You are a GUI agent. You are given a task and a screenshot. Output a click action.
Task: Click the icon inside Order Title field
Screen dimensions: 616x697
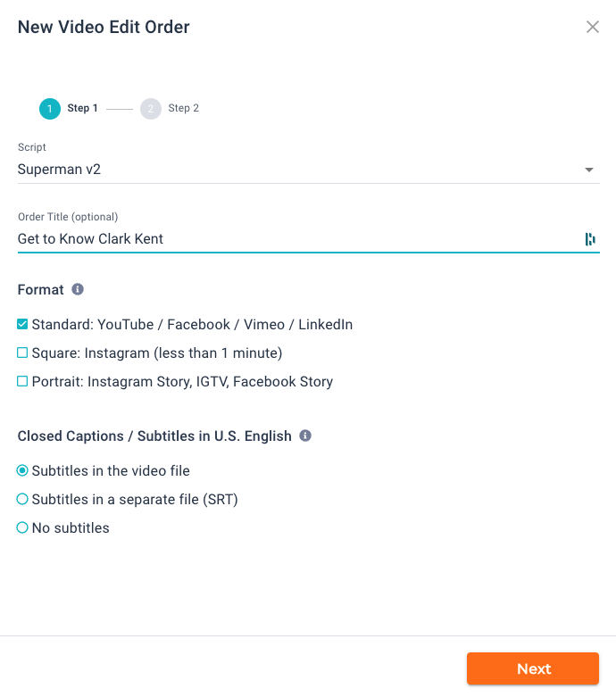590,239
